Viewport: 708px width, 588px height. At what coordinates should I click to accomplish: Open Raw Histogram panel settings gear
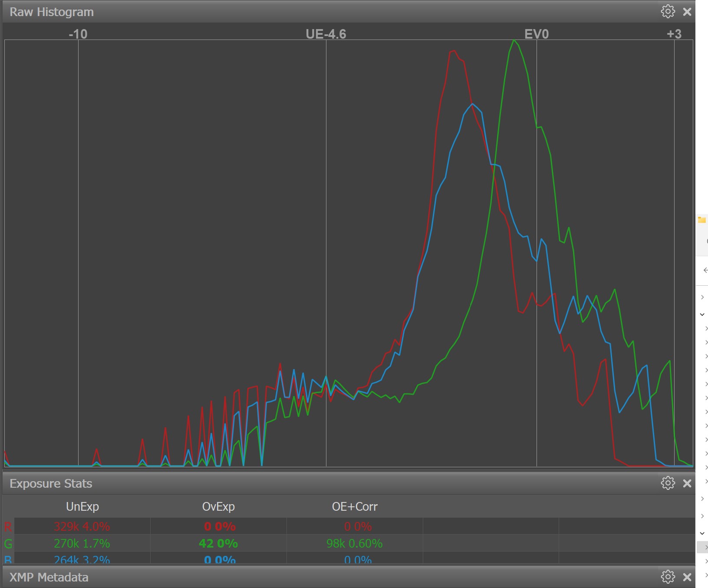[668, 11]
